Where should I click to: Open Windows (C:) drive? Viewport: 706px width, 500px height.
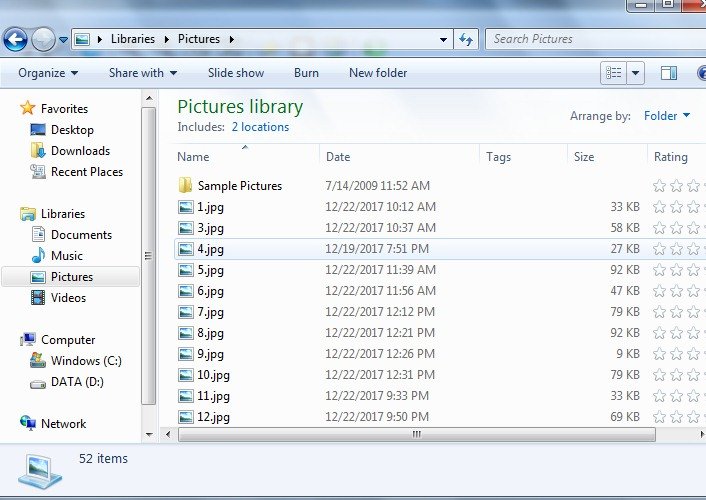point(86,361)
